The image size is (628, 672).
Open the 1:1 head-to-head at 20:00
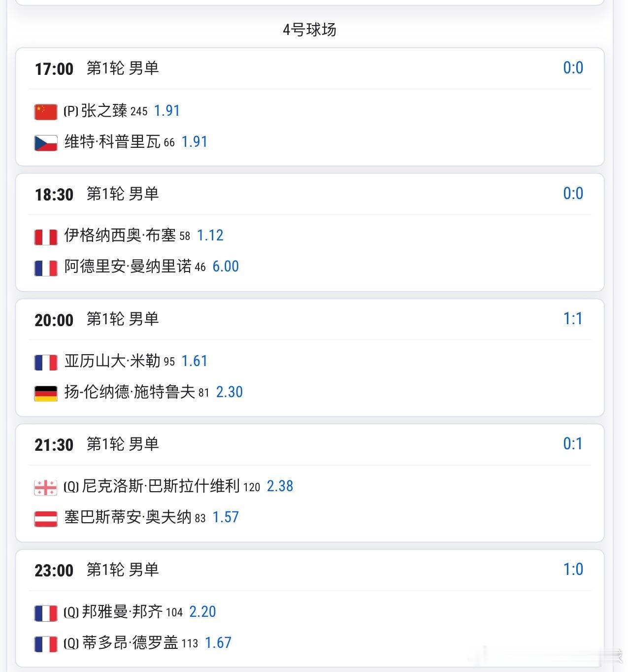point(572,319)
